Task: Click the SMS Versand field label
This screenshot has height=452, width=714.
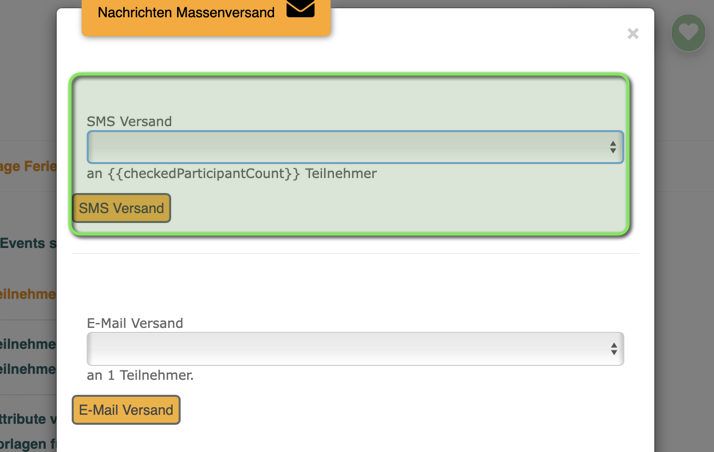Action: (x=129, y=121)
